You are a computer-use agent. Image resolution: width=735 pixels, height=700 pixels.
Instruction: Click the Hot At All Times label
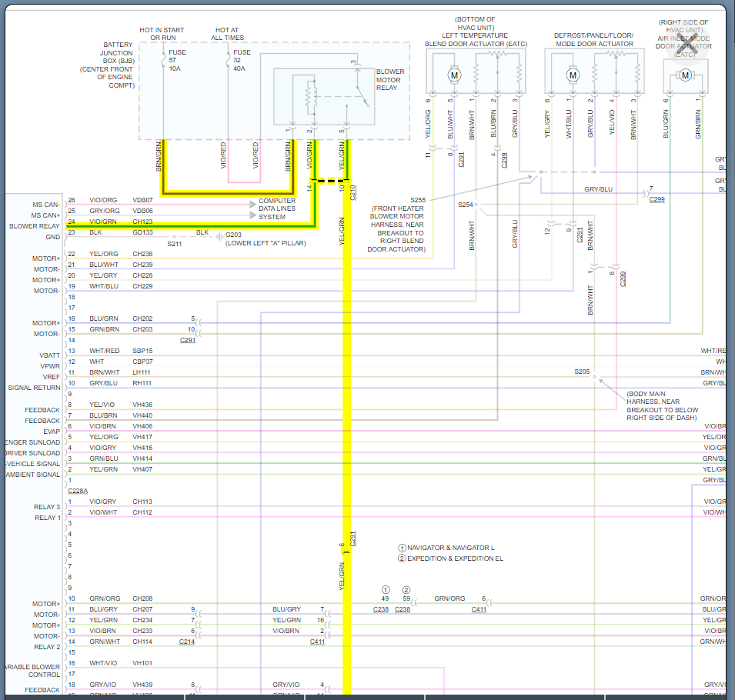(227, 34)
